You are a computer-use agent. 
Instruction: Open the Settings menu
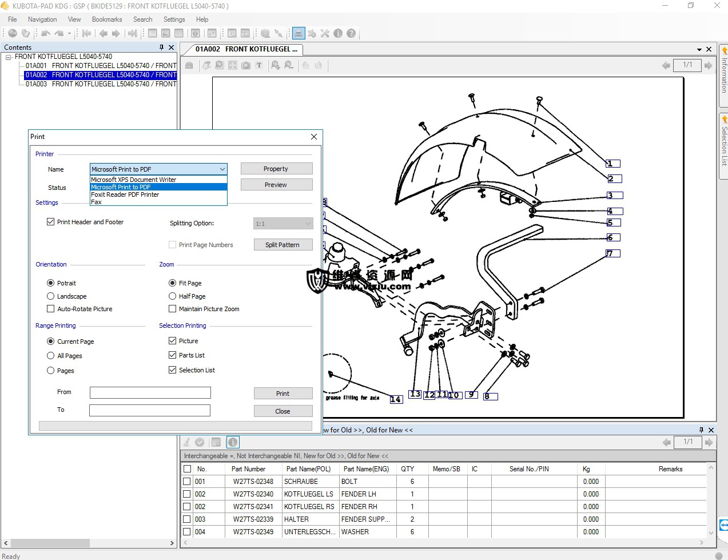174,19
